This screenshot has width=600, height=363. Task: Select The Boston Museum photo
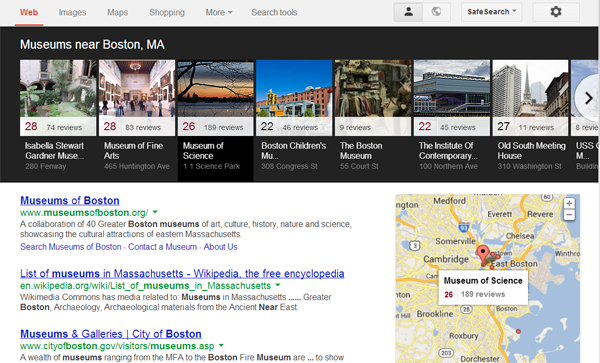pos(373,88)
